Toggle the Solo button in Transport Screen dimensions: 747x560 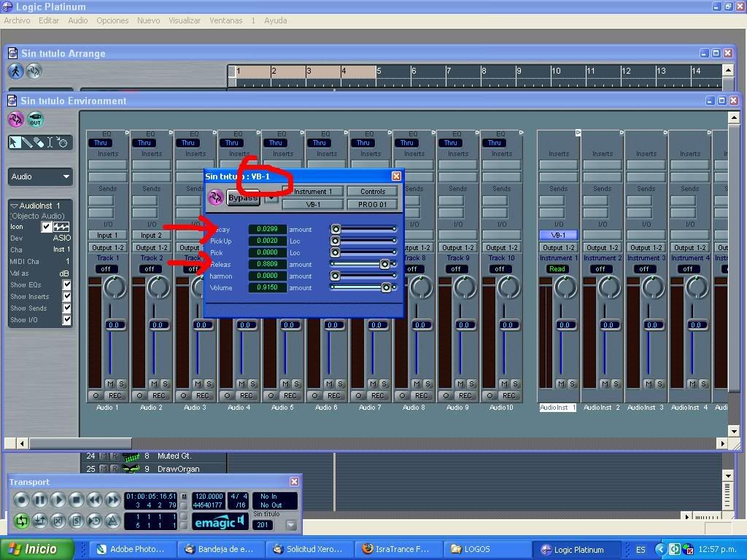[x=76, y=521]
